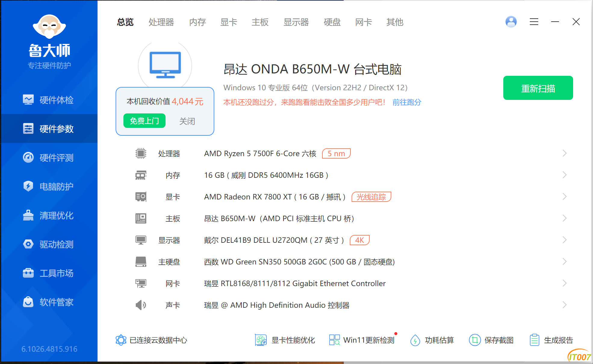Select the 硬件参数 sidebar icon
Viewport: 593px width, 364px height.
click(28, 129)
